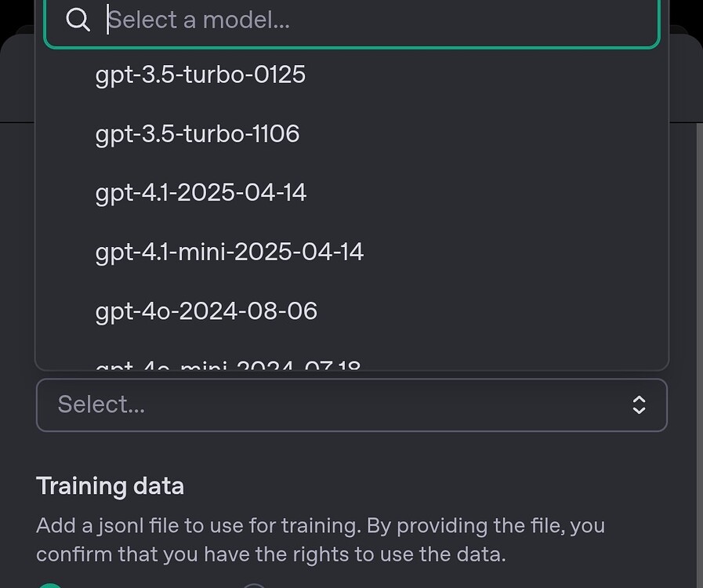
Task: Select the second radio option below Training data
Action: (x=253, y=585)
